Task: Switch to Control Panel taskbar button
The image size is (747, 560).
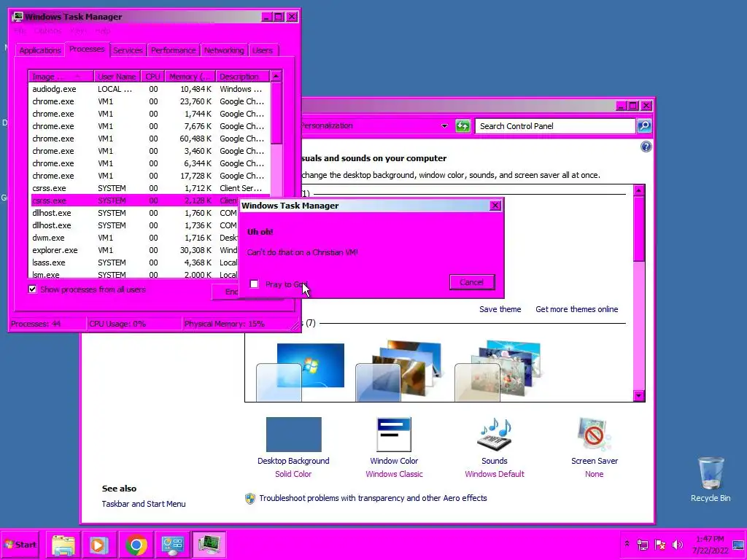Action: click(x=172, y=545)
